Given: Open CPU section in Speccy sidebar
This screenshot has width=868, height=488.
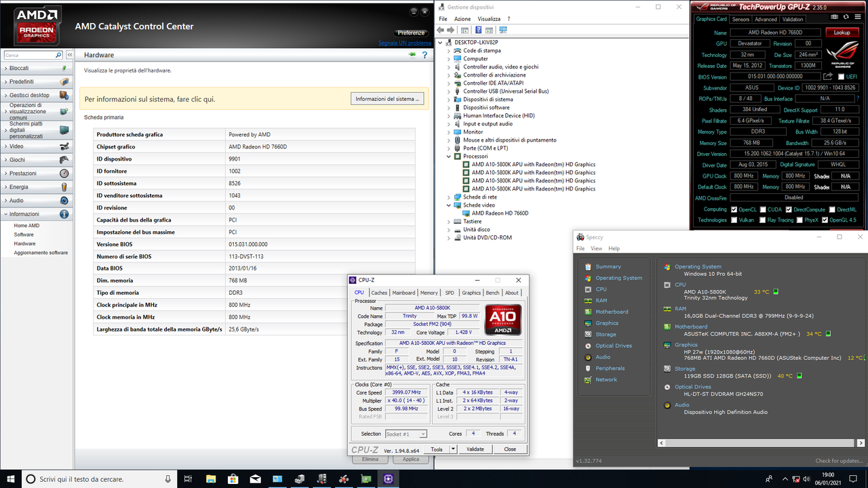Looking at the screenshot, I should coord(601,289).
